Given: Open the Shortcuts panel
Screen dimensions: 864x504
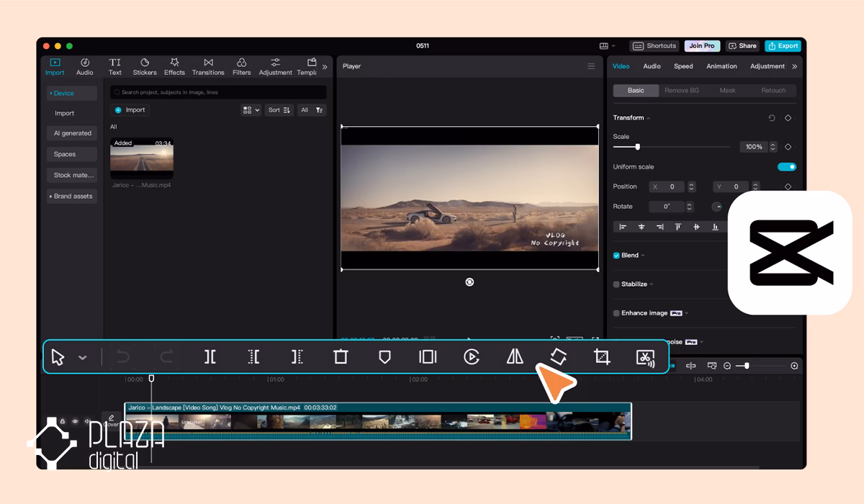Looking at the screenshot, I should (654, 46).
